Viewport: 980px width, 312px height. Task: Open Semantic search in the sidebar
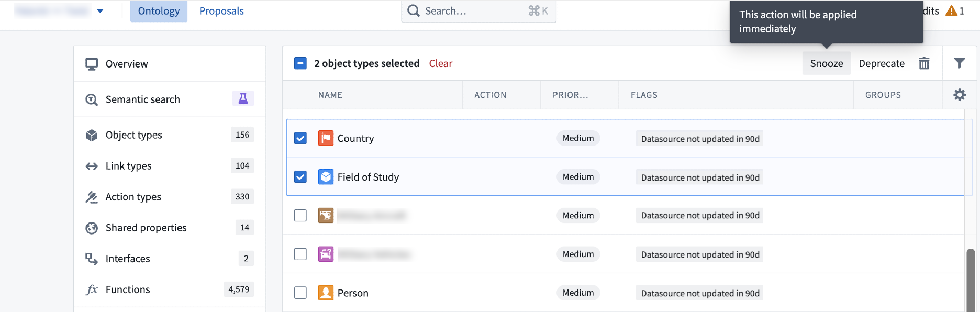[x=170, y=99]
